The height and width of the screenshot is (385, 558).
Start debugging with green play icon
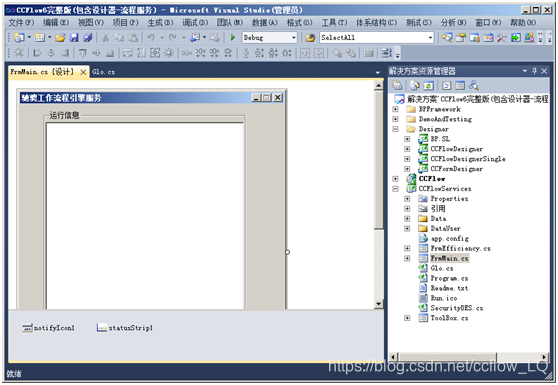[233, 37]
